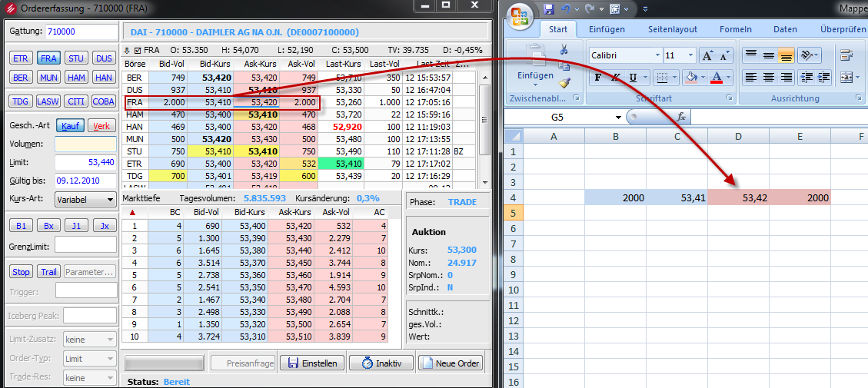Change text orientation in the ribbon
868x388 pixels.
(x=807, y=55)
